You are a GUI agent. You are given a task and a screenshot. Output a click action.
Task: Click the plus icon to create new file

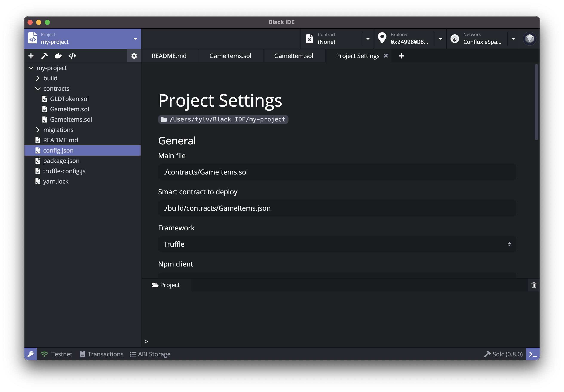click(x=31, y=56)
